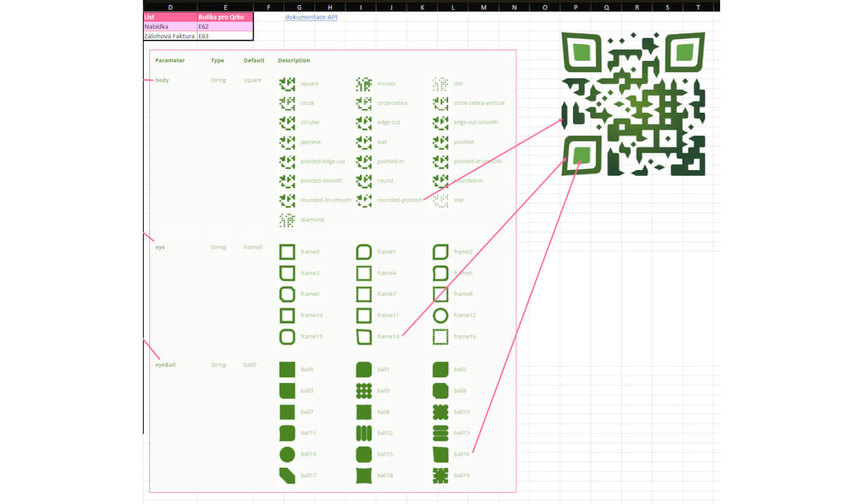The image size is (863, 504).
Task: Select column M header
Action: (483, 6)
